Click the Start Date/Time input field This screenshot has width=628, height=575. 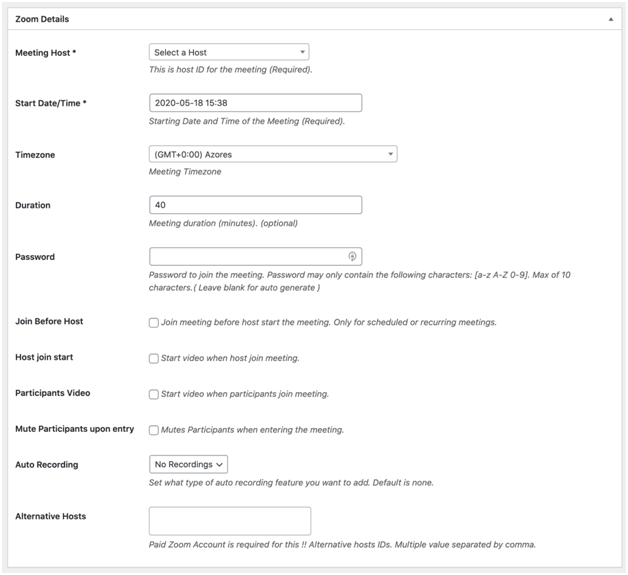256,103
